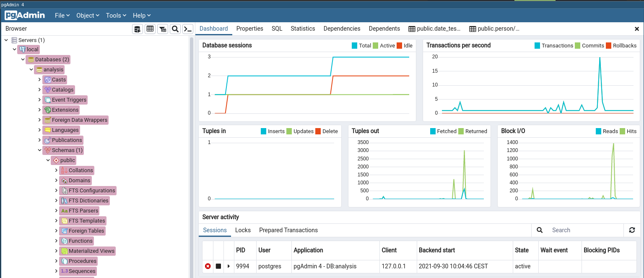This screenshot has height=278, width=644.
Task: Click the Filtered Rows icon in Browser toolbar
Action: pyautogui.click(x=163, y=29)
